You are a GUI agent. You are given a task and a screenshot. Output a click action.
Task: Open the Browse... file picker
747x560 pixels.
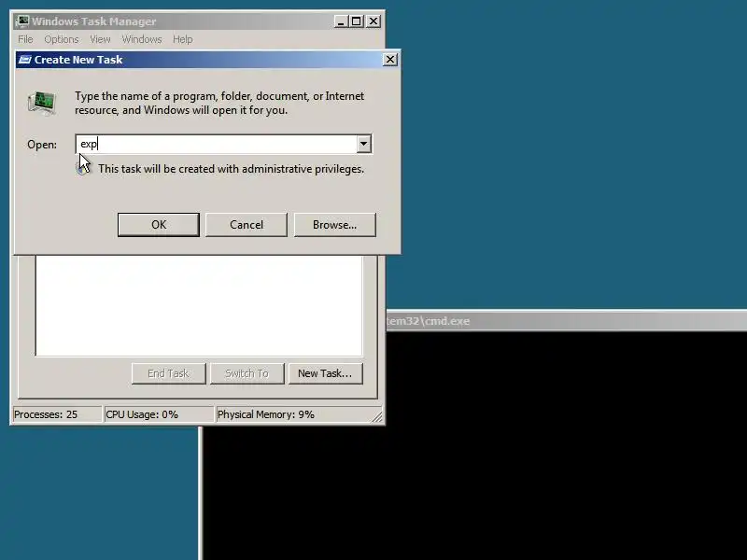[335, 224]
